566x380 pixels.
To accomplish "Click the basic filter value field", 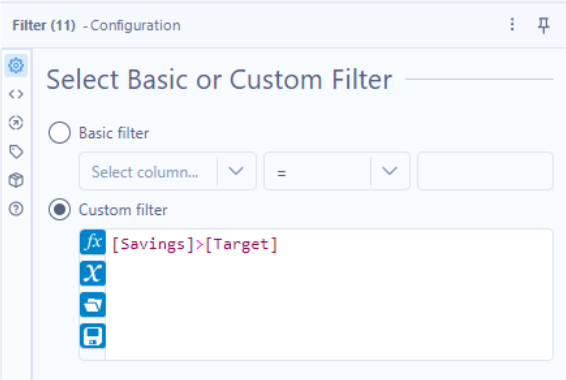I will tap(485, 171).
